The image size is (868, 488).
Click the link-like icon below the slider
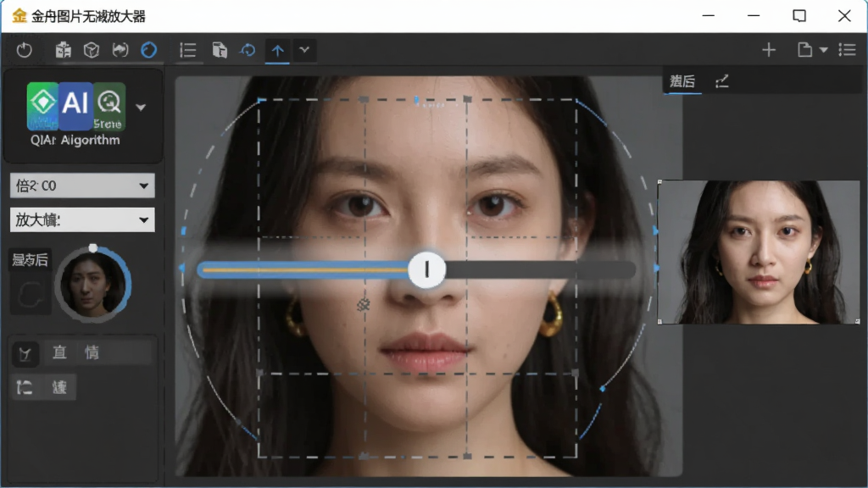363,304
